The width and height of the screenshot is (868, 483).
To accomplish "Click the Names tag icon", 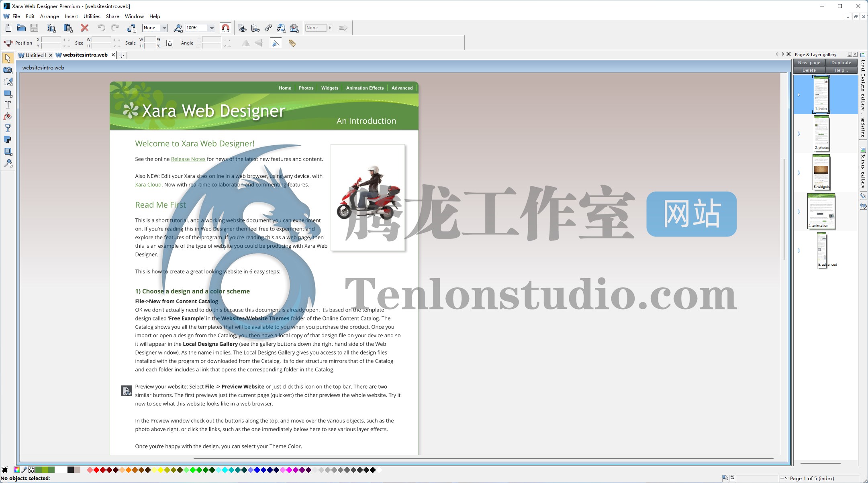I will click(292, 43).
